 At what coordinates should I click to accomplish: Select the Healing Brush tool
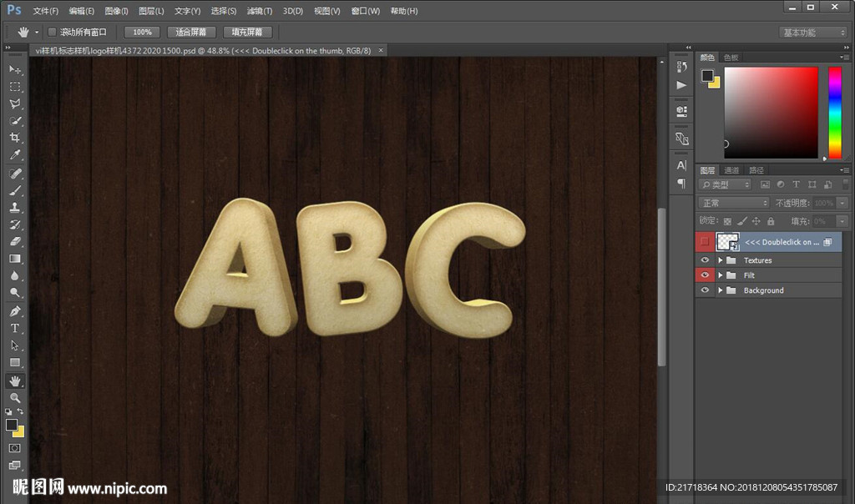[15, 174]
